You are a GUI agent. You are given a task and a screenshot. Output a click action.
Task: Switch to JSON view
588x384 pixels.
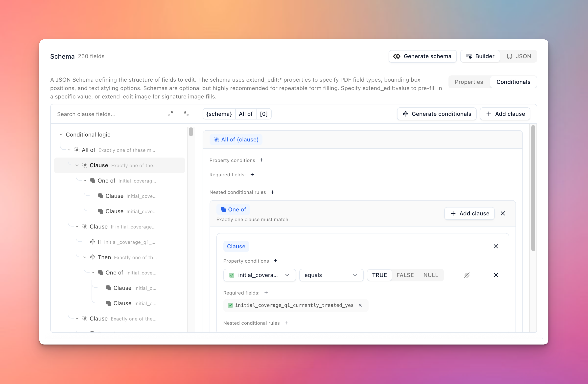519,56
